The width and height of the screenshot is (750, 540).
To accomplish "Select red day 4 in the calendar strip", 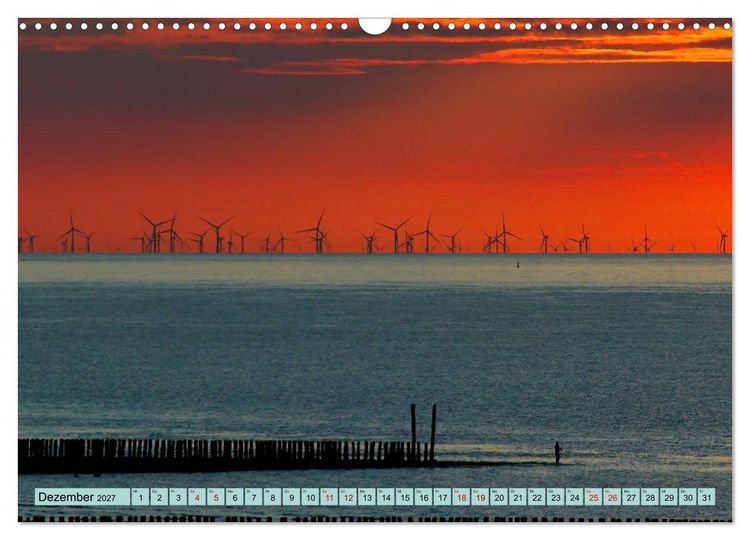I will pyautogui.click(x=197, y=497).
